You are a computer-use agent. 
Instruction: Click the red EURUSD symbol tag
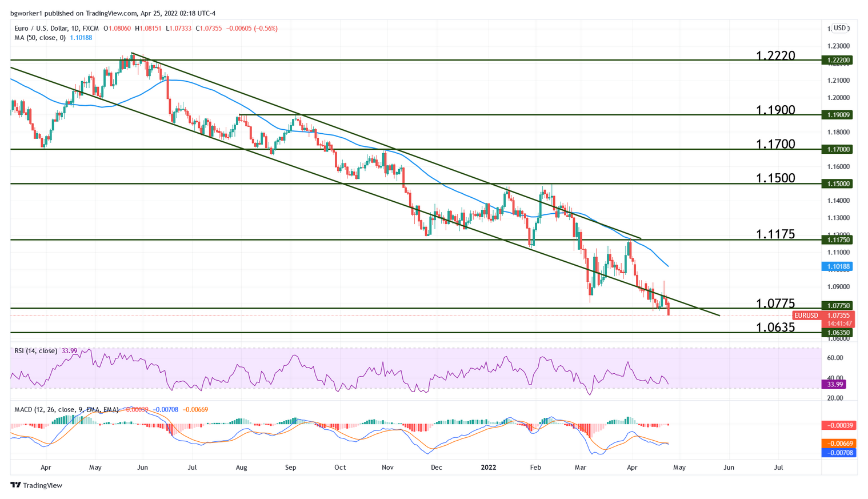pos(807,316)
